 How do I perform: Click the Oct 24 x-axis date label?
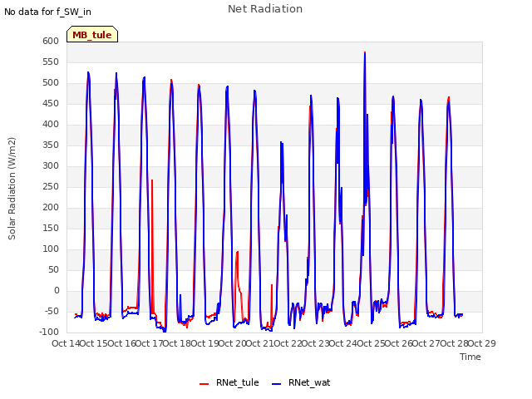point(343,343)
